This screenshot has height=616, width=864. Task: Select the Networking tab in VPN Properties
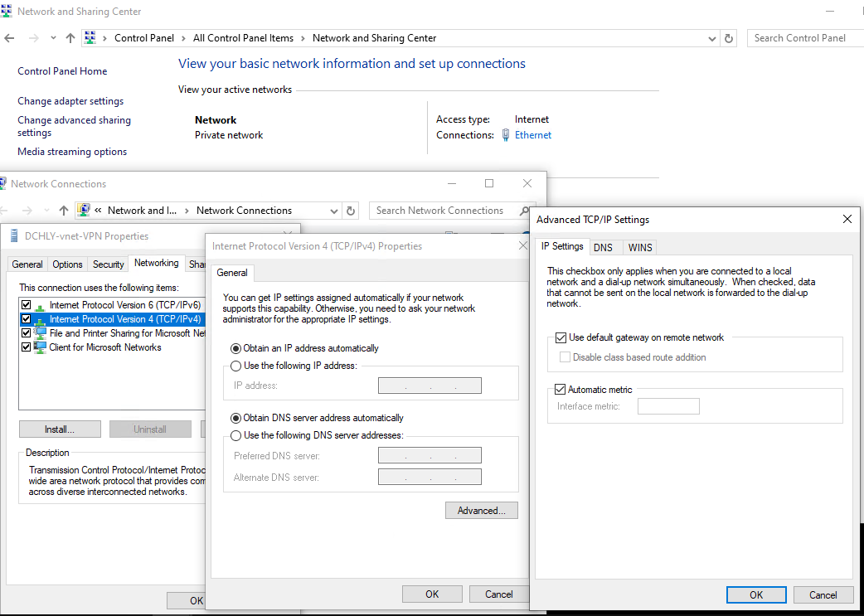coord(157,263)
